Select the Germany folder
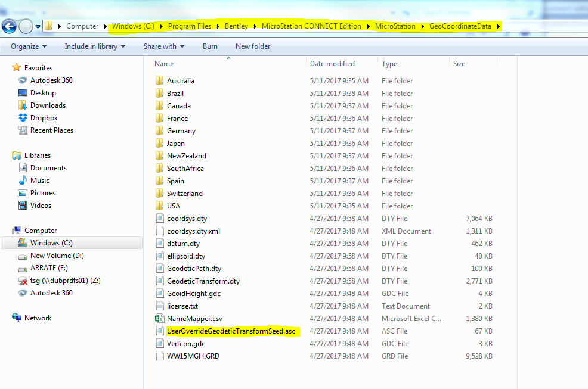 [175, 131]
